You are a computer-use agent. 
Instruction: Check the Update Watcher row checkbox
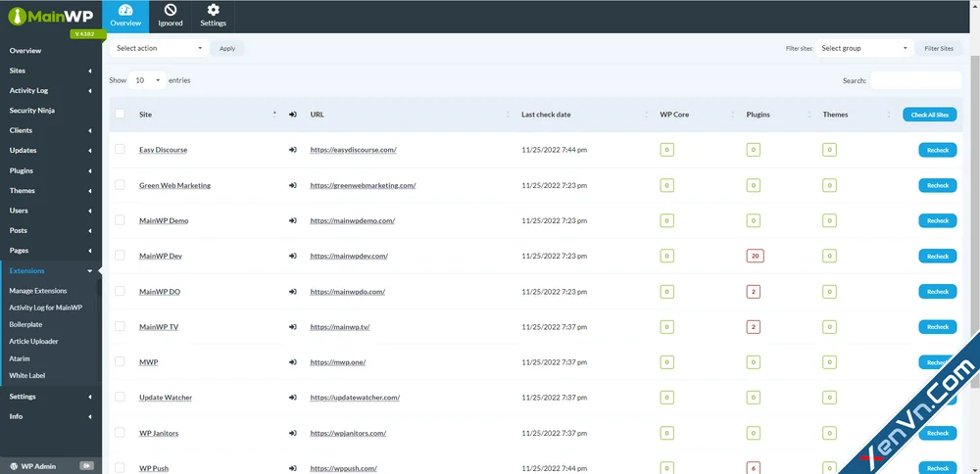[120, 397]
